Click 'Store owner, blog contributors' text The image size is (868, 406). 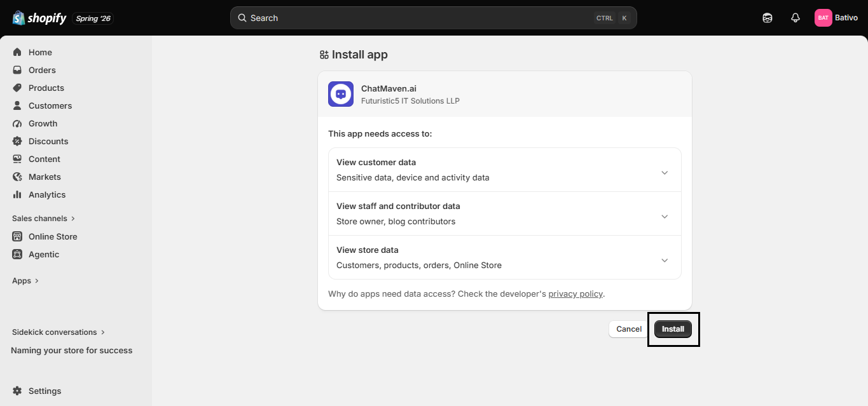(x=396, y=222)
